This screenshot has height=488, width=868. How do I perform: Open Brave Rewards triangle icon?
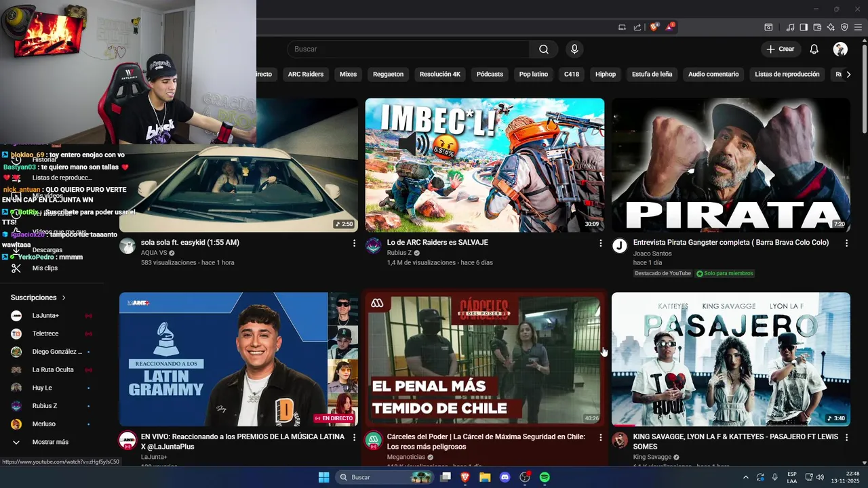coord(670,27)
